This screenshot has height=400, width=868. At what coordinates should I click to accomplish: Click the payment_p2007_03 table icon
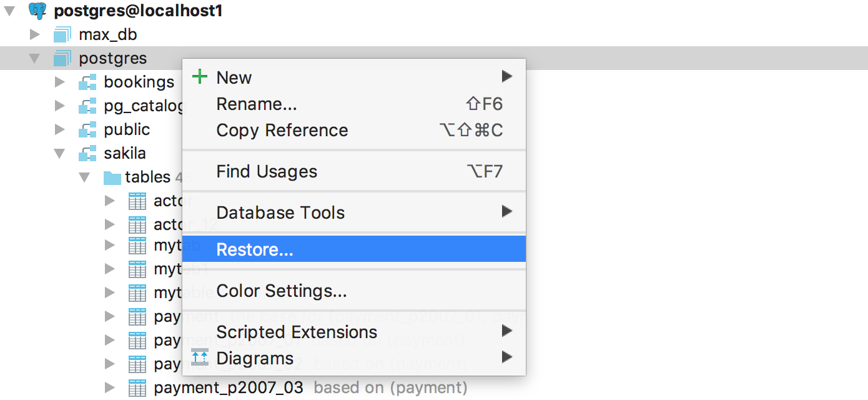point(137,387)
